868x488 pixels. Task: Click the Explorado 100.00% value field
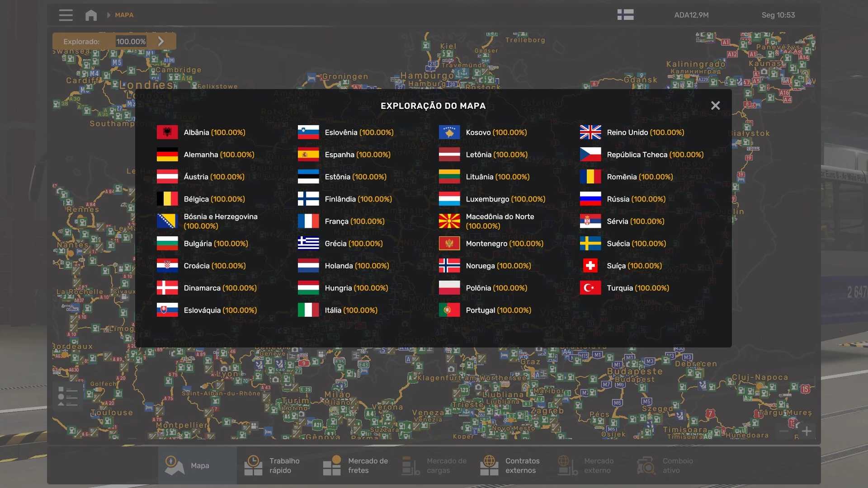(131, 41)
